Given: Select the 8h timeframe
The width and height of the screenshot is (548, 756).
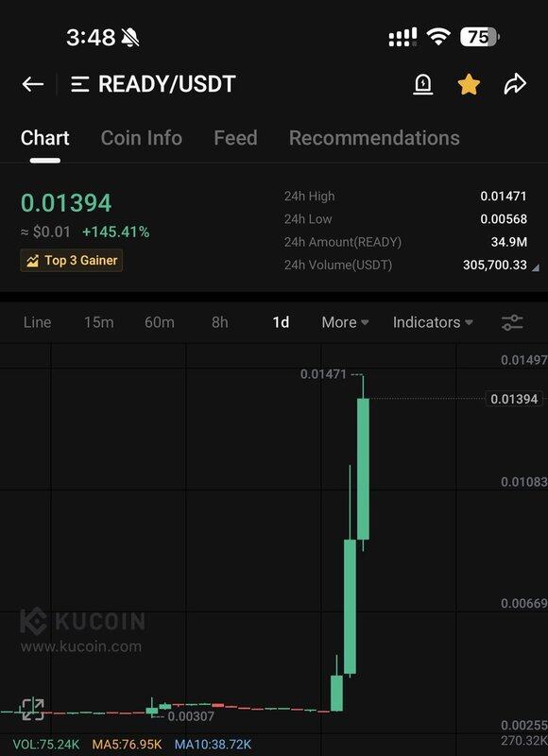Looking at the screenshot, I should [x=220, y=322].
